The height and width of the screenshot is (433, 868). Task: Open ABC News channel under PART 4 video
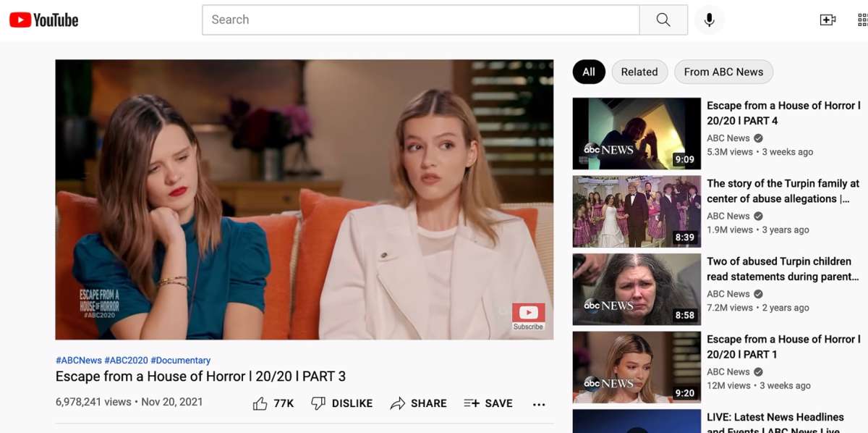pyautogui.click(x=728, y=138)
